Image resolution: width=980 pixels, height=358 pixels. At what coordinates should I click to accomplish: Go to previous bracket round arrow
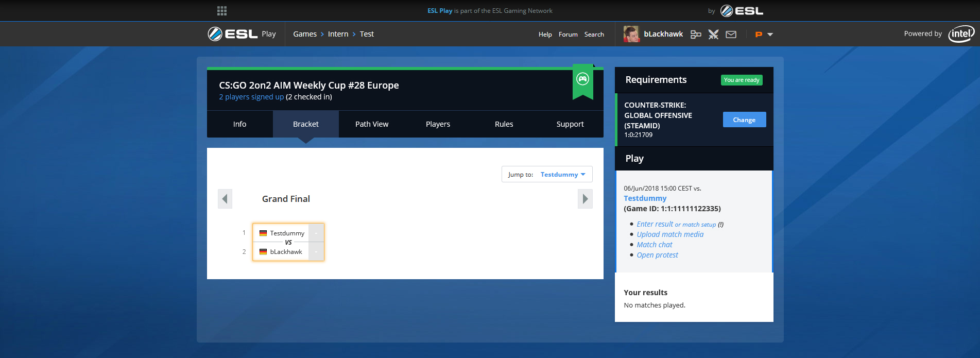pyautogui.click(x=225, y=199)
